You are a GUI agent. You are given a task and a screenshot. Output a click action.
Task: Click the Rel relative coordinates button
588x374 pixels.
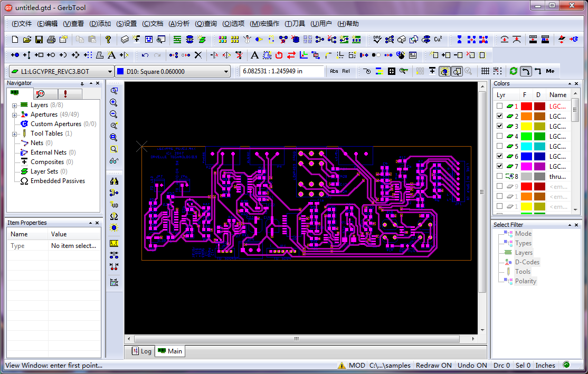pos(346,71)
